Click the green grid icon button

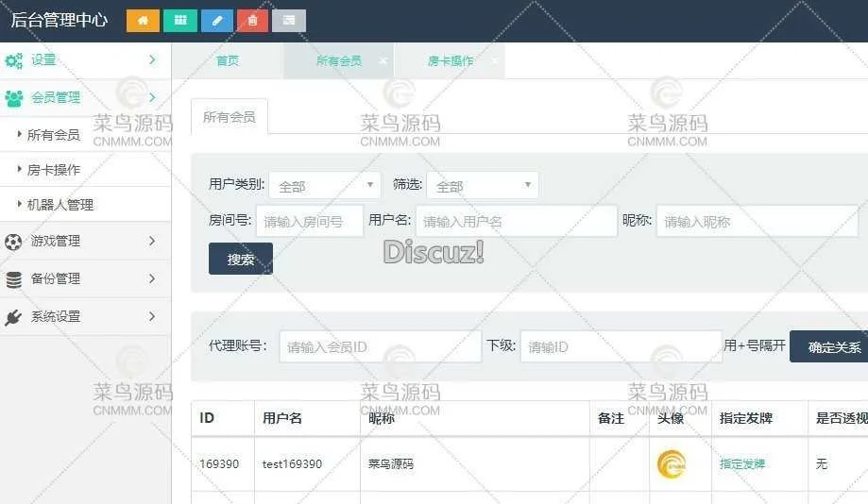(x=179, y=20)
